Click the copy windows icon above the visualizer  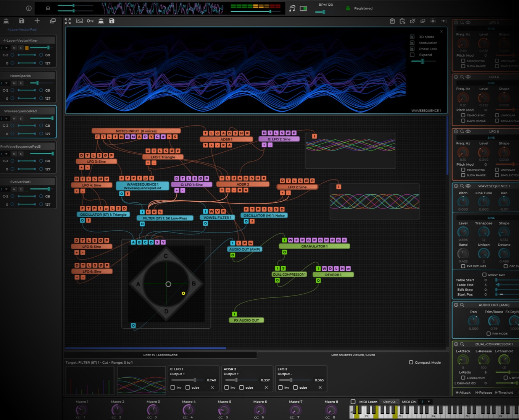(x=423, y=21)
